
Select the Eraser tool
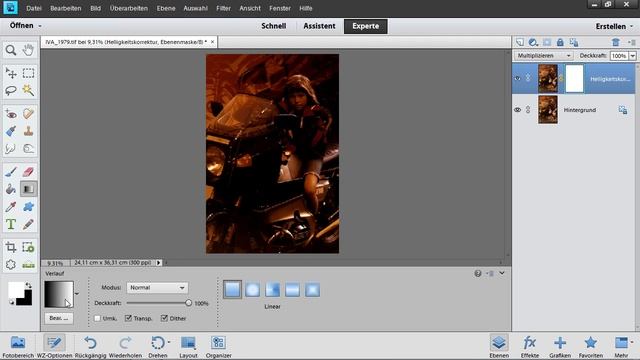point(28,172)
